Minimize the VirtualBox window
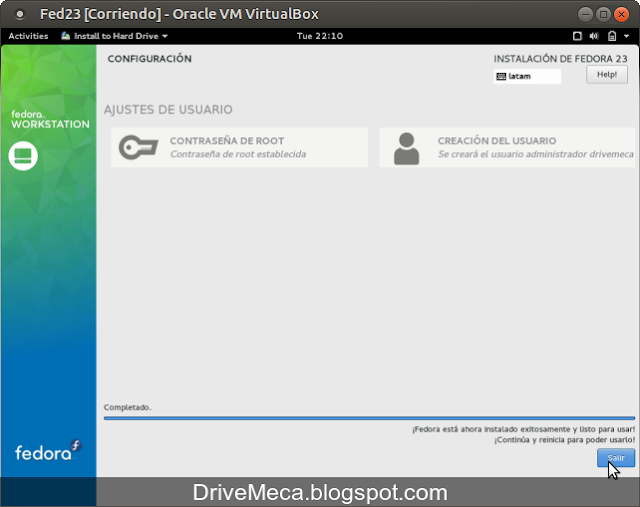 (585, 15)
